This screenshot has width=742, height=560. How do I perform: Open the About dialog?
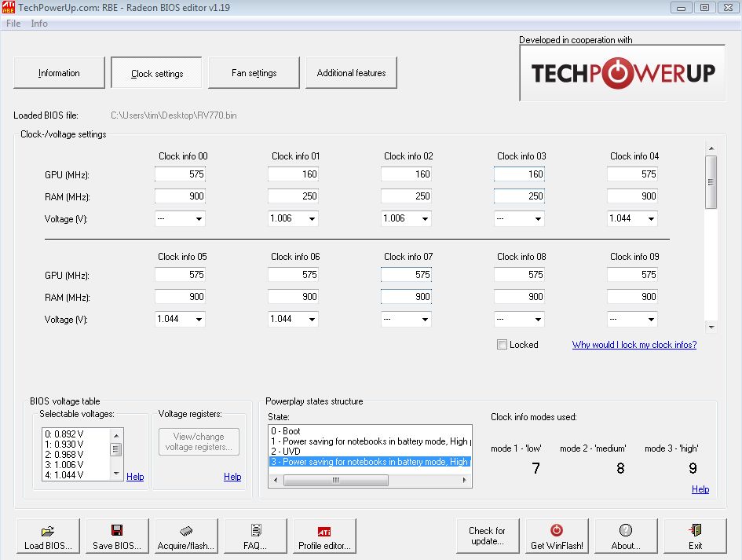point(626,536)
